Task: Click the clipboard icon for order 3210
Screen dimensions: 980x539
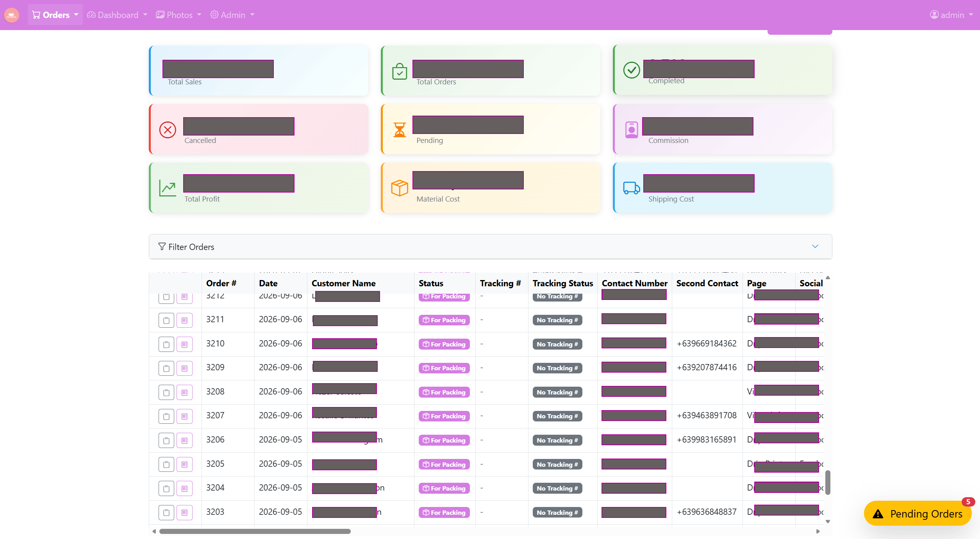Action: [166, 344]
